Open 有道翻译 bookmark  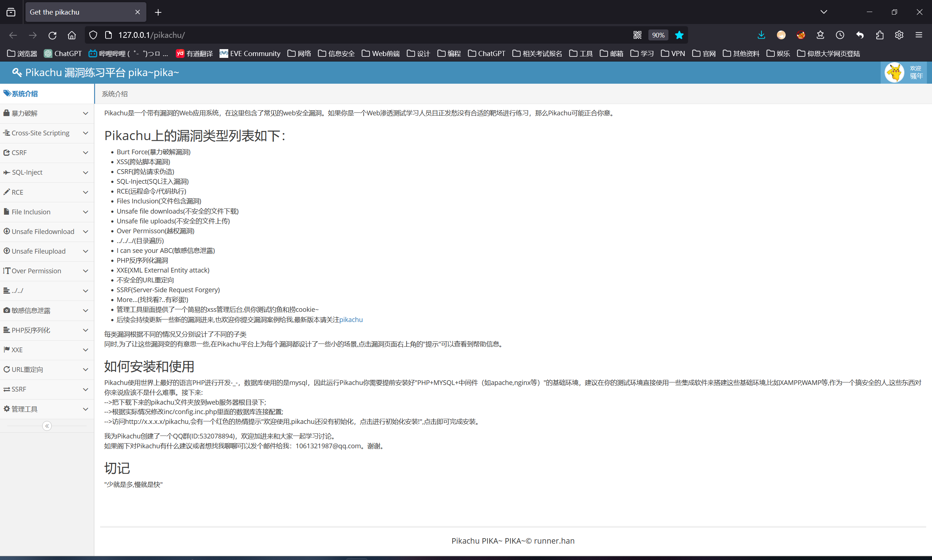click(194, 53)
